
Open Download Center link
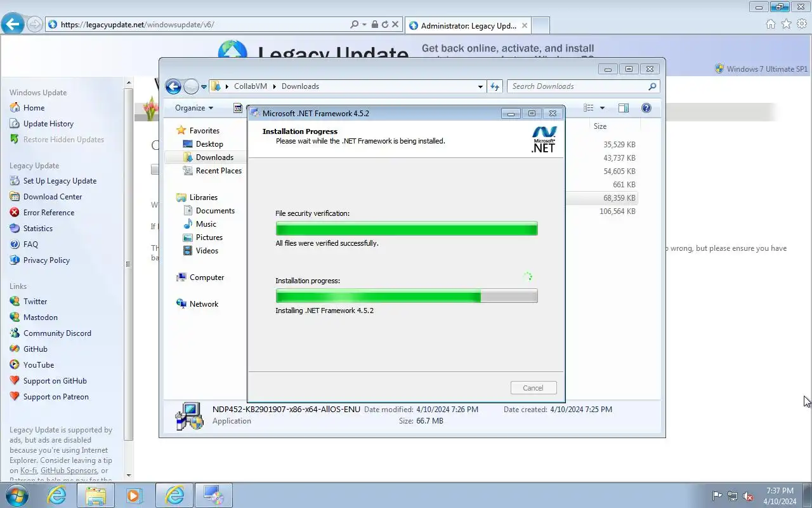53,197
